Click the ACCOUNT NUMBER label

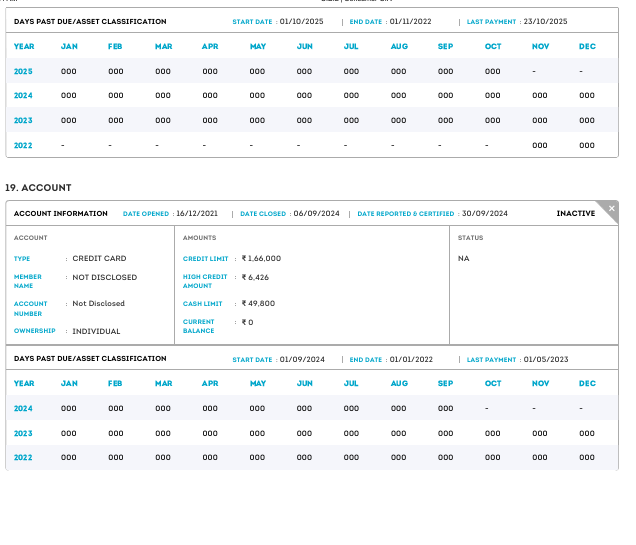(x=31, y=308)
